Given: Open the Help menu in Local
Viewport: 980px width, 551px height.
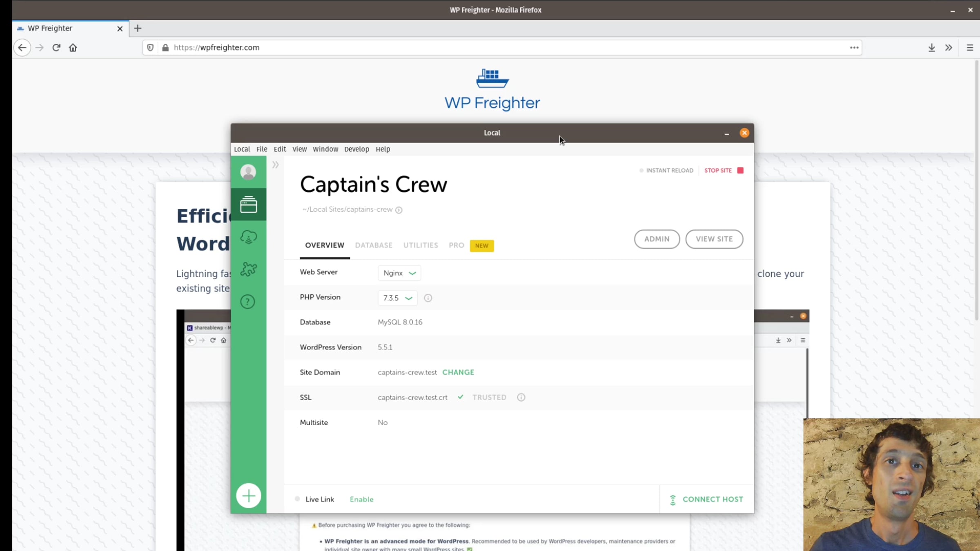Looking at the screenshot, I should coord(383,149).
